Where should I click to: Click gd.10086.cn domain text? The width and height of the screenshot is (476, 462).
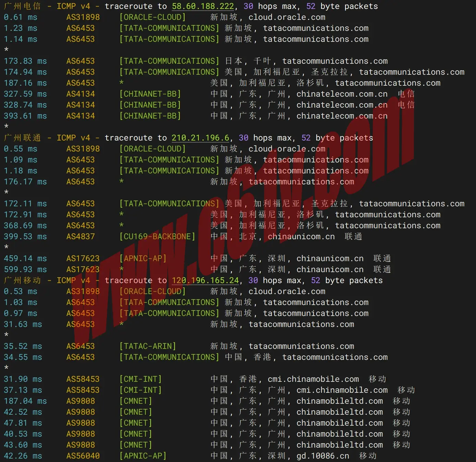coord(323,456)
